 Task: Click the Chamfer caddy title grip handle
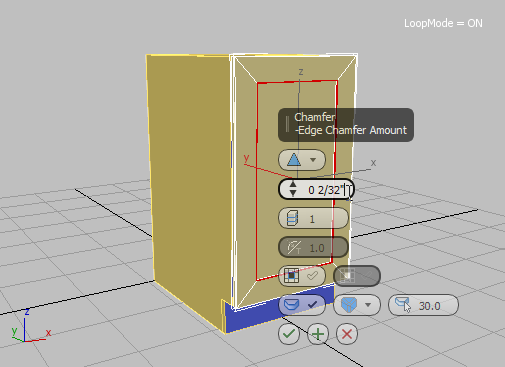287,124
